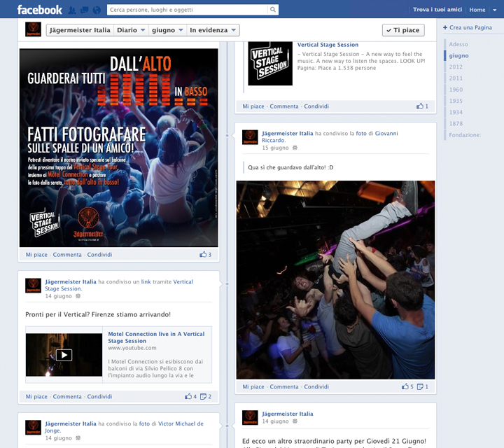Like the Dall'alto poster post
The image size is (504, 448).
click(36, 255)
